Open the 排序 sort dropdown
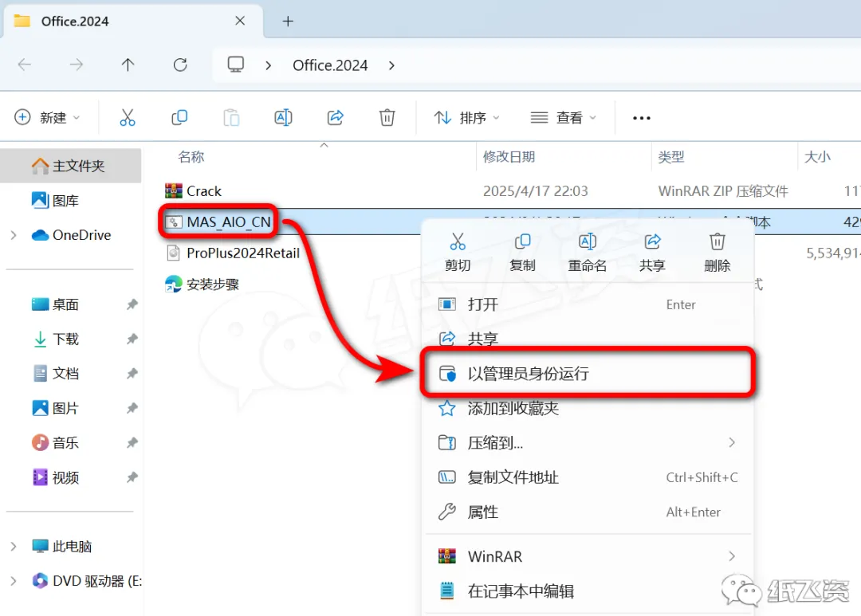The image size is (861, 616). pos(466,117)
